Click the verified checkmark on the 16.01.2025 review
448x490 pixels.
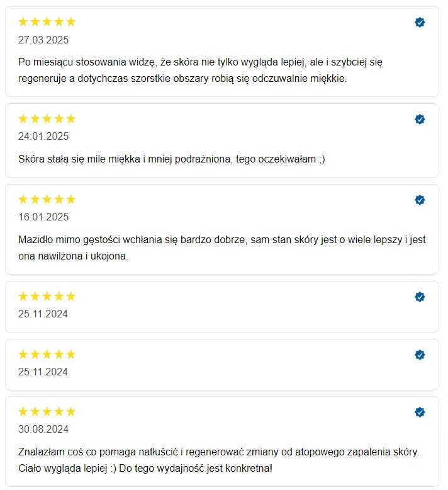[420, 200]
